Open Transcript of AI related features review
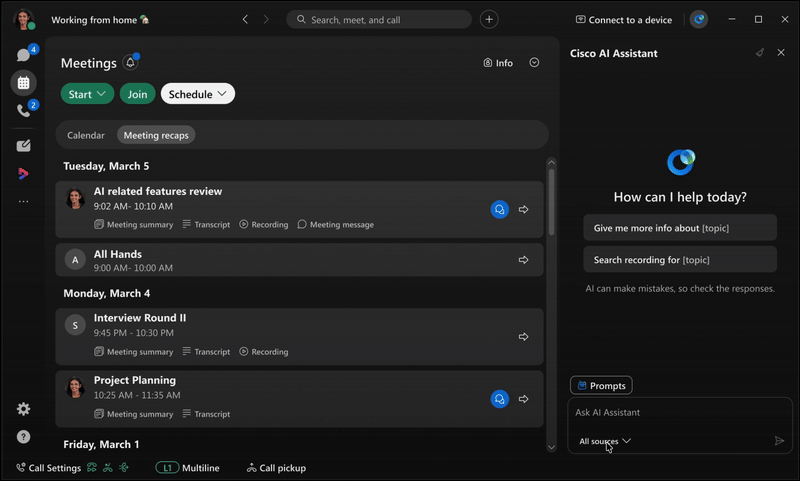 point(206,224)
